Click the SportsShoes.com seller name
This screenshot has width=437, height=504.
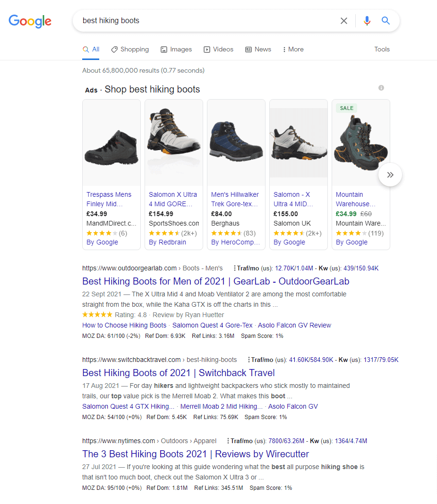174,223
